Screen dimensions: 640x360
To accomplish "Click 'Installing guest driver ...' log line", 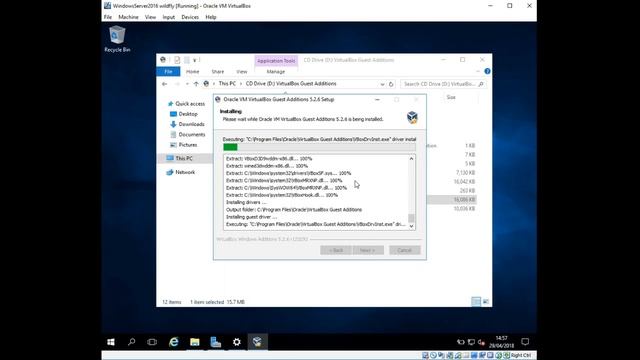I will pos(251,217).
